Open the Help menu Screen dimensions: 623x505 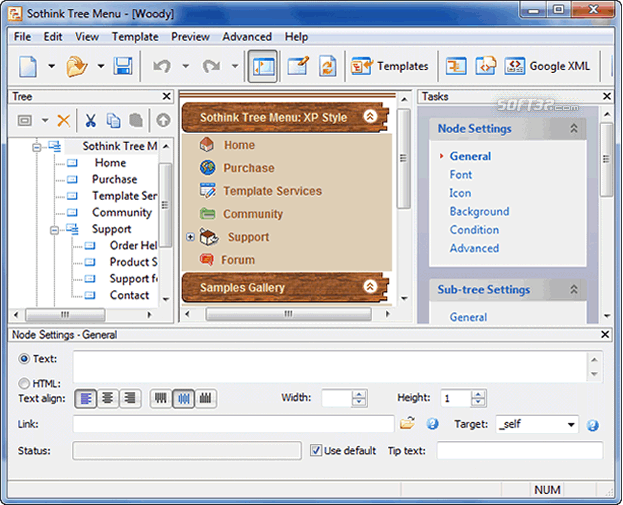coord(296,37)
